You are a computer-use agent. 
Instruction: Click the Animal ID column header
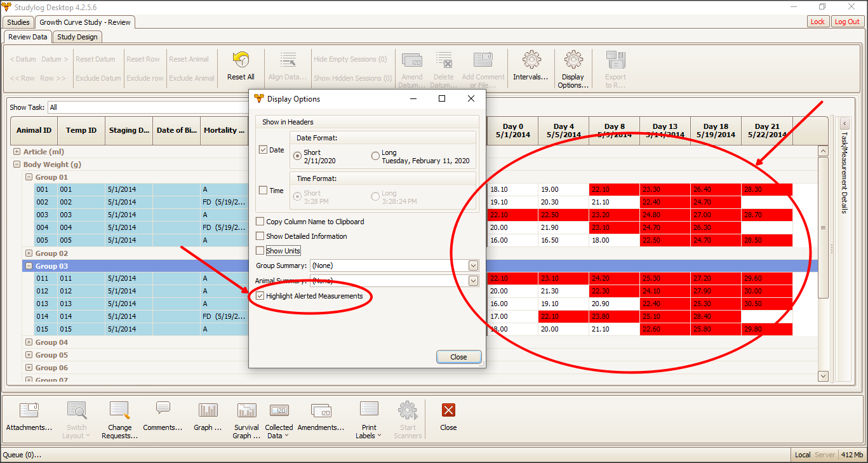[x=34, y=130]
